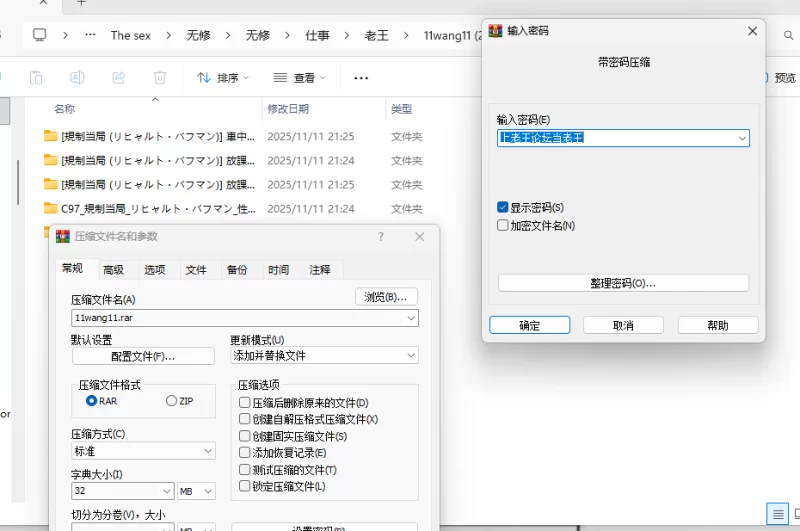Click the Copy icon in Explorer toolbar
This screenshot has width=800, height=531.
[x=36, y=77]
